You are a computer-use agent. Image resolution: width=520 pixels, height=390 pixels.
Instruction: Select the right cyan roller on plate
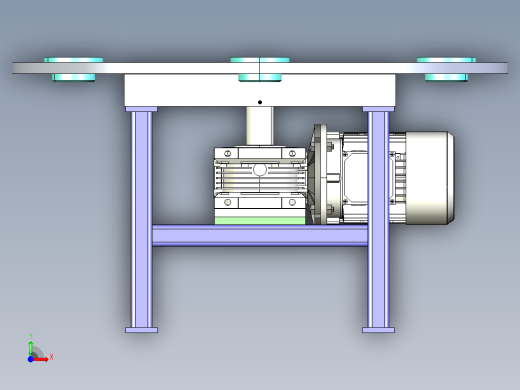(x=446, y=69)
